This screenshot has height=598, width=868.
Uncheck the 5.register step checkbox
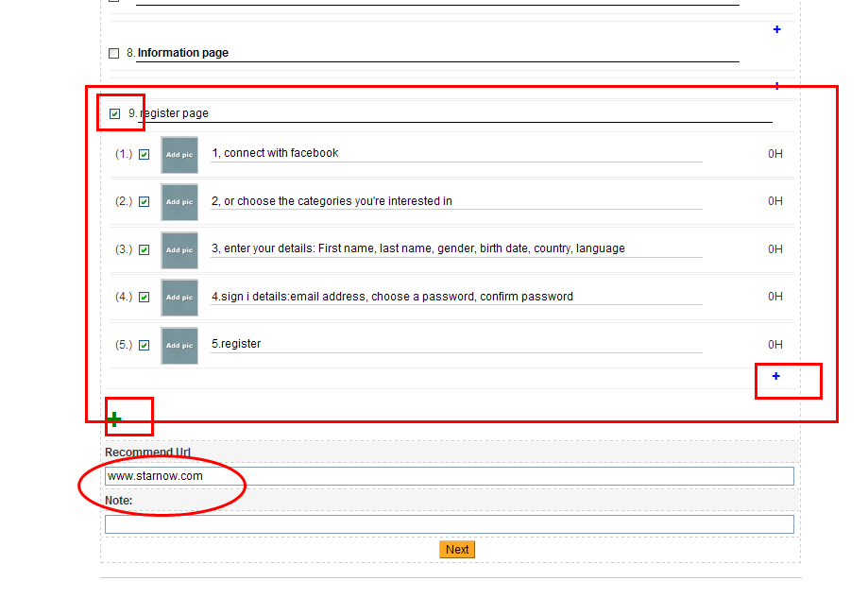pyautogui.click(x=144, y=345)
